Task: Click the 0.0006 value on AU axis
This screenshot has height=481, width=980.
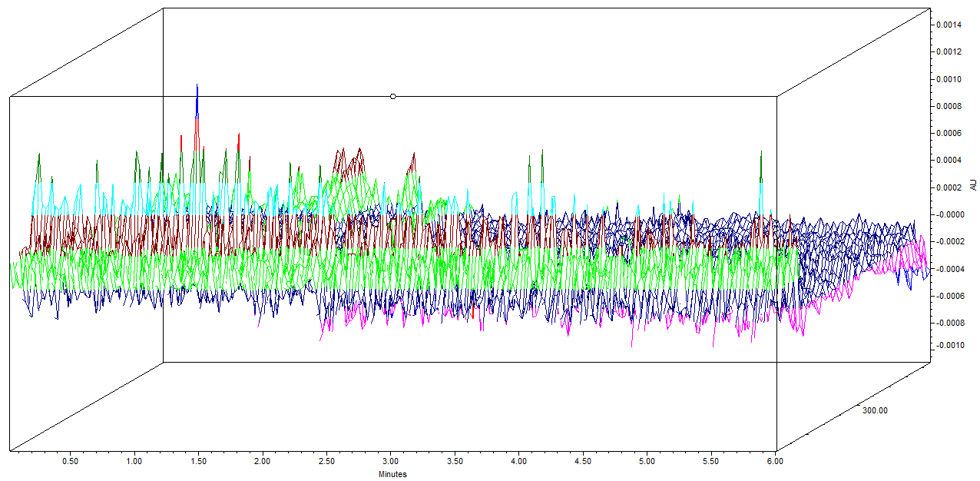Action: click(947, 133)
